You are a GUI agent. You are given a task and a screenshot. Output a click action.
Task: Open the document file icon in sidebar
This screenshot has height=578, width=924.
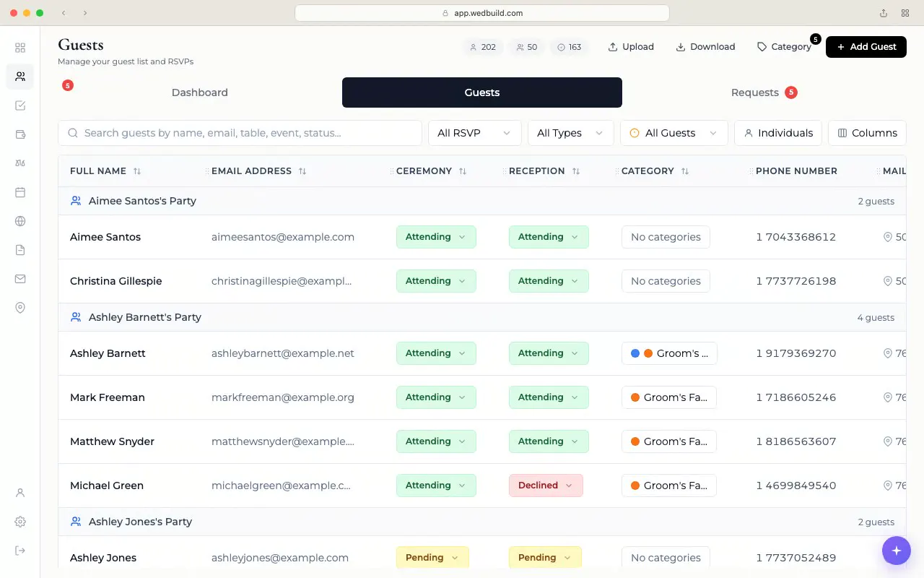20,250
